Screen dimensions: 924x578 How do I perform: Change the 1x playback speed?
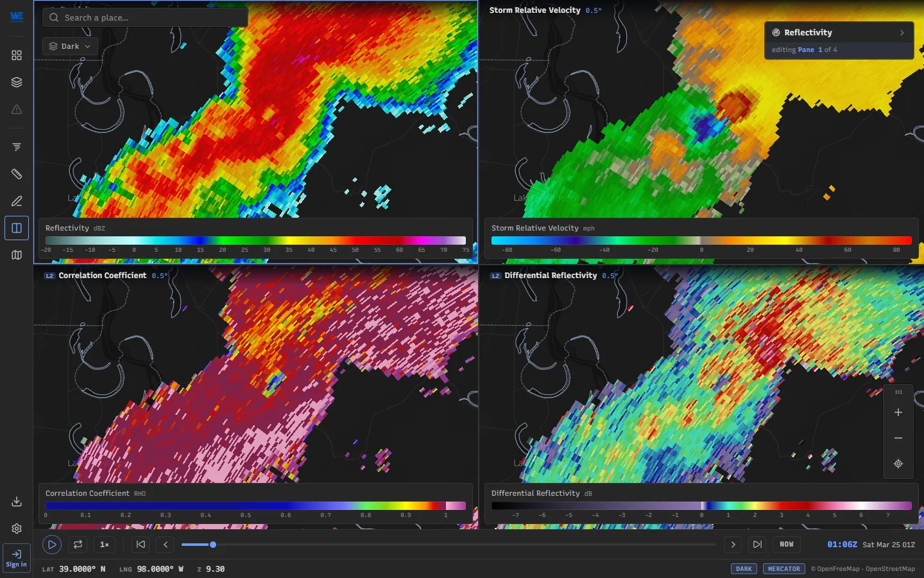[x=105, y=545]
